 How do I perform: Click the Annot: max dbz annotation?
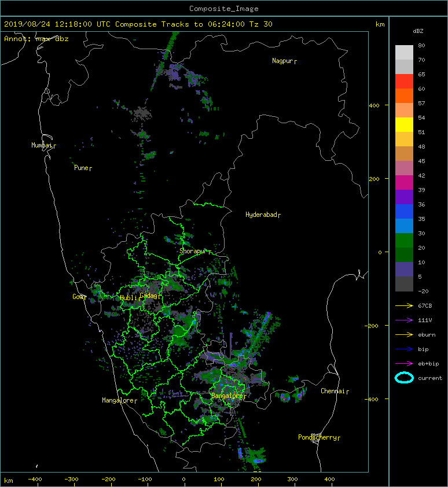36,39
